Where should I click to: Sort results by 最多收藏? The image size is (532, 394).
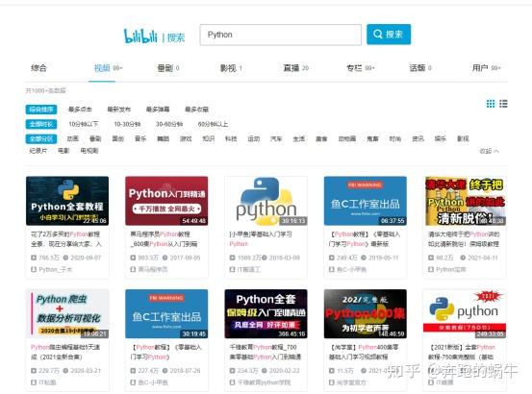[196, 110]
